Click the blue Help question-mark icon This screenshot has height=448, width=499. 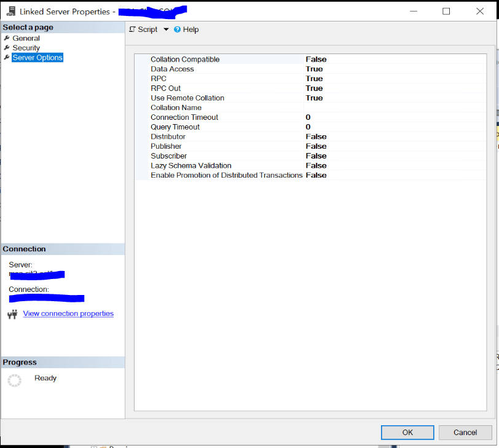tap(177, 29)
